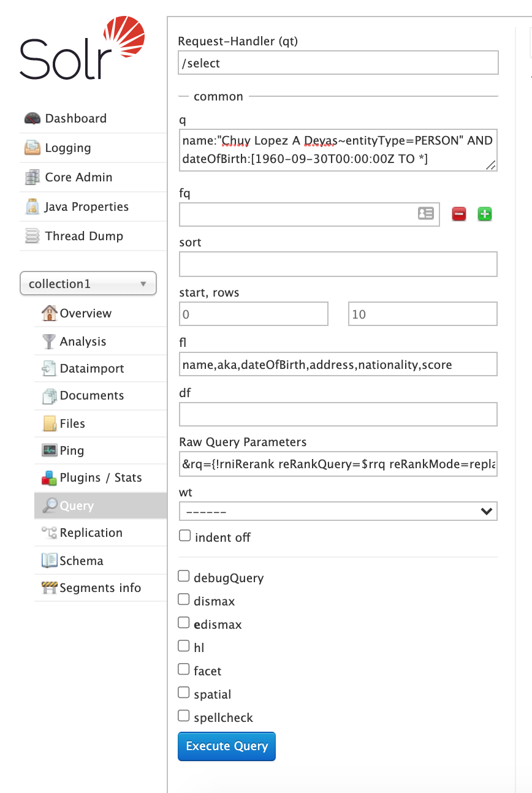Click the contact card icon in fq field
The height and width of the screenshot is (793, 532).
pyautogui.click(x=426, y=213)
